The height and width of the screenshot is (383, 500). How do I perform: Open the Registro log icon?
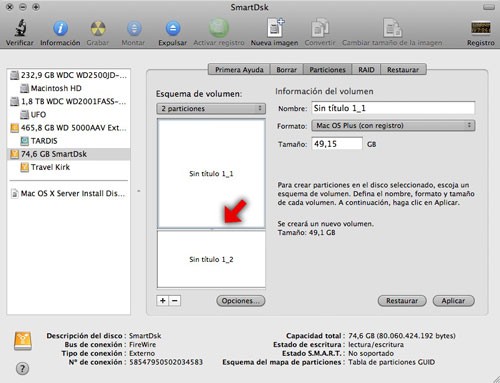(481, 28)
